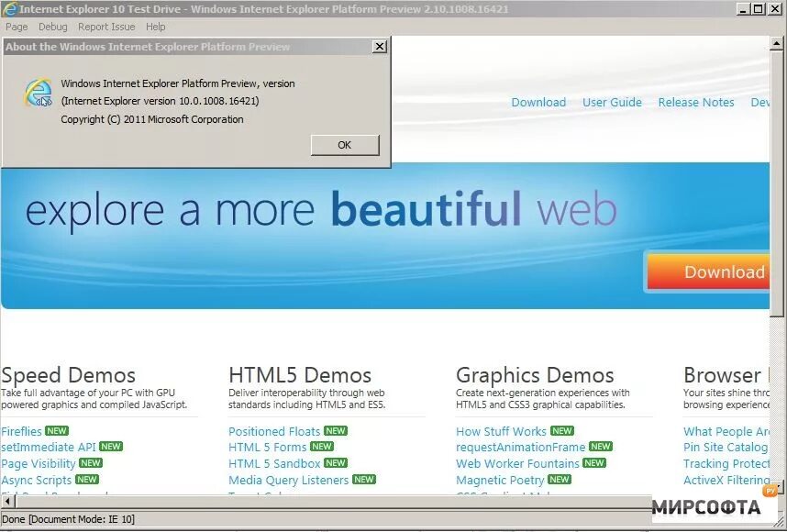Click the NEW badge beside How Stuff Works
Viewport: 787px width, 532px height.
[x=561, y=430]
